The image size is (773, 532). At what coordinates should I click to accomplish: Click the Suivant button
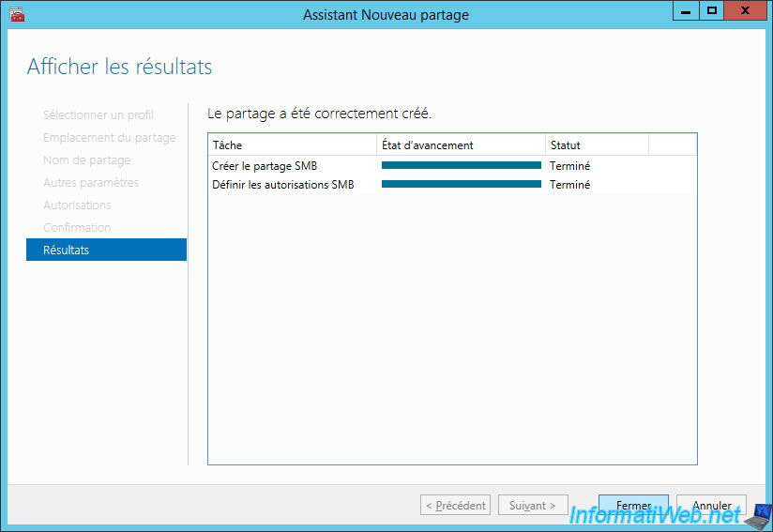click(533, 505)
